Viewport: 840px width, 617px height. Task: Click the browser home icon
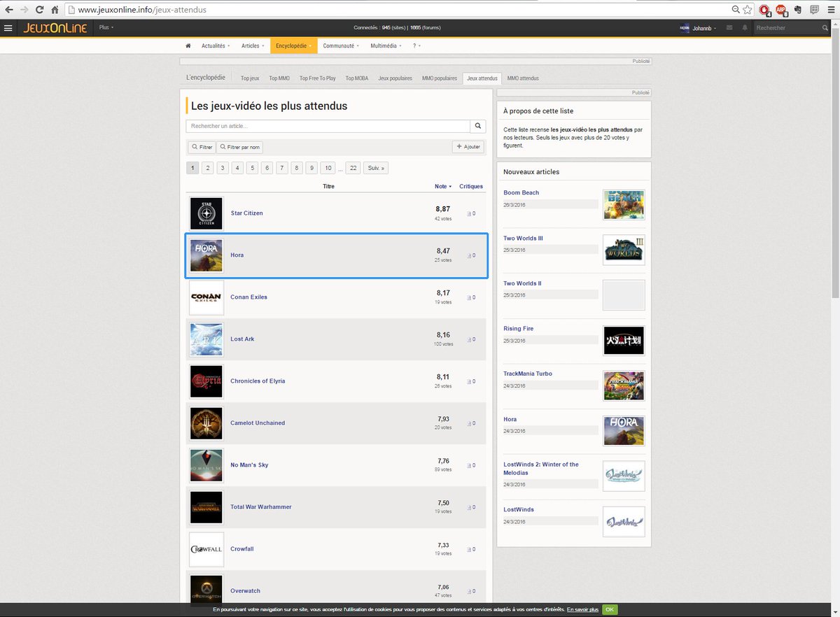click(x=55, y=10)
